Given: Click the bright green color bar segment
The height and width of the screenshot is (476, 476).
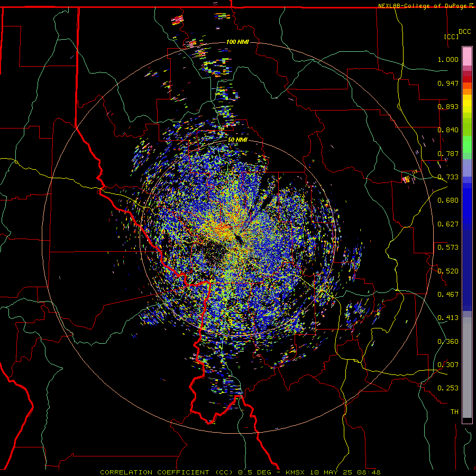Looking at the screenshot, I should (x=467, y=144).
